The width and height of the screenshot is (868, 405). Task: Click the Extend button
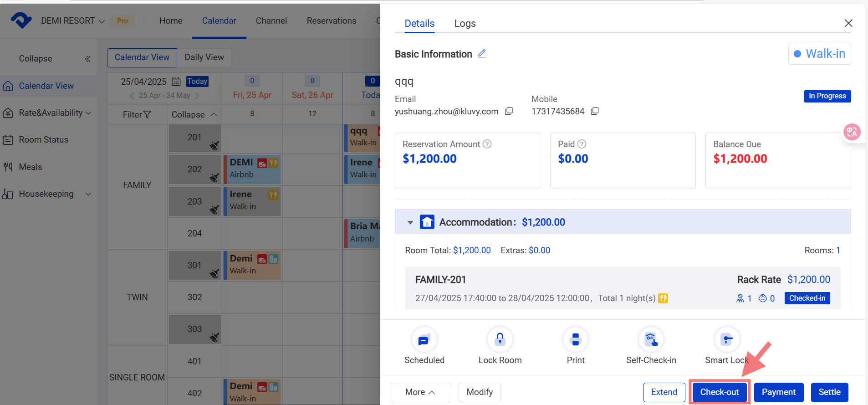(664, 392)
